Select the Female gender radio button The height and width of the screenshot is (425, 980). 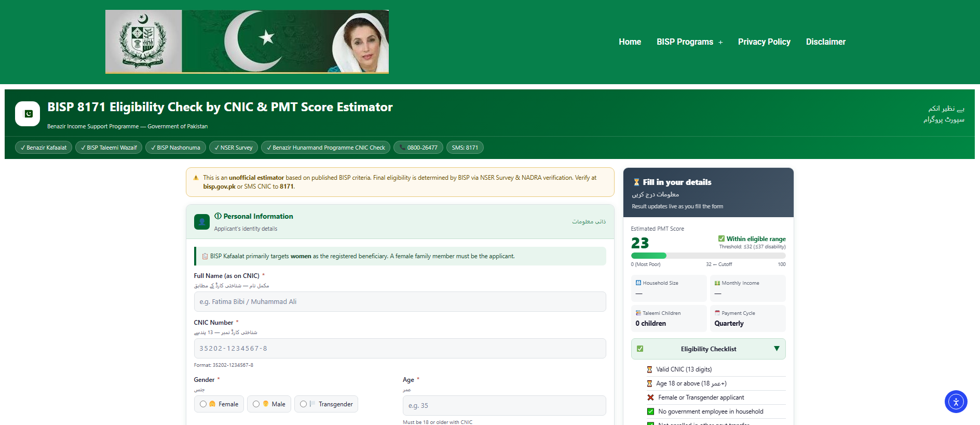(x=203, y=404)
